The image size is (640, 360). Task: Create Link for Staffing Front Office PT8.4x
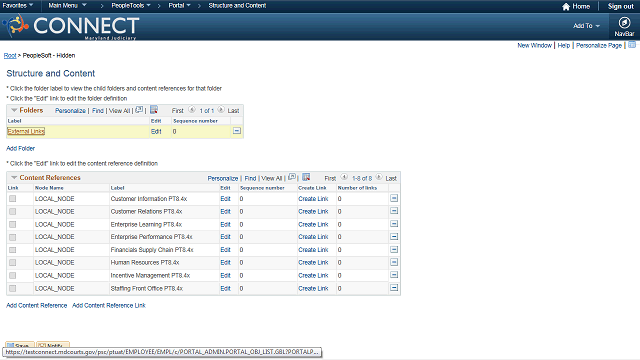[313, 289]
